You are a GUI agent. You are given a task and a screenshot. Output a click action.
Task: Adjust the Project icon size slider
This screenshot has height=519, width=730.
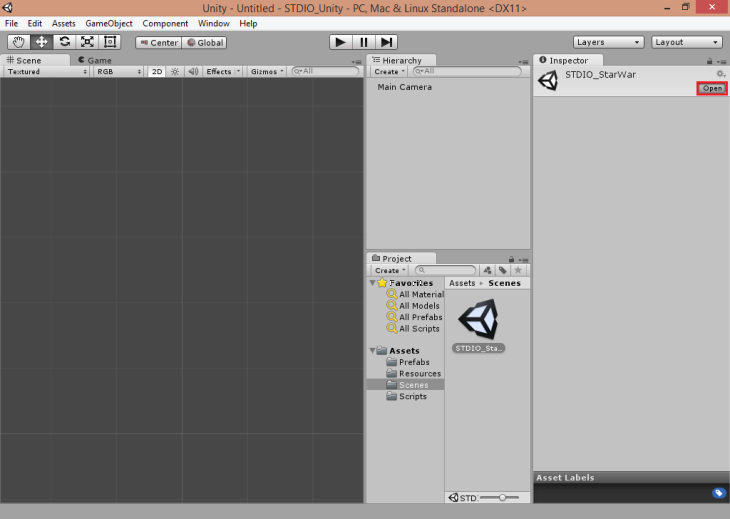pyautogui.click(x=502, y=498)
